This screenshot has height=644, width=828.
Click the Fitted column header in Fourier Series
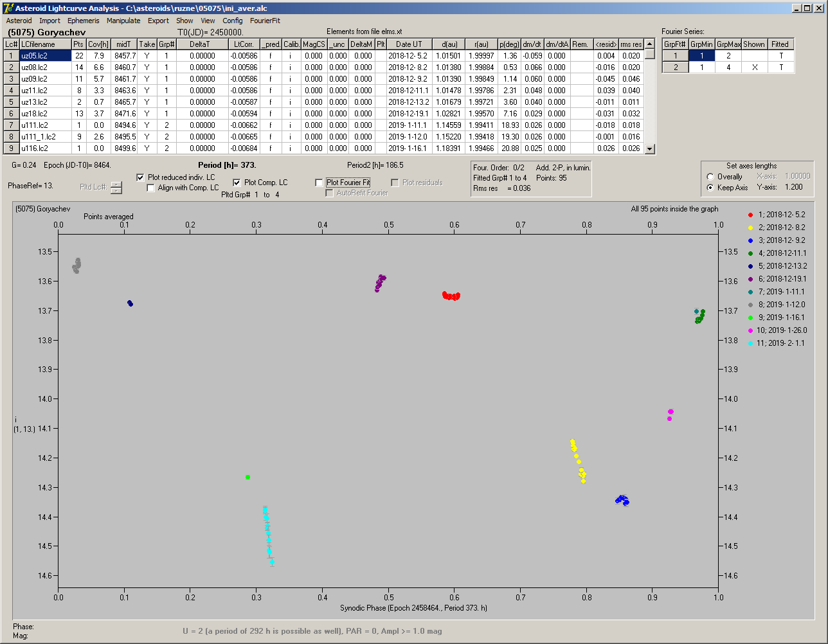coord(780,44)
